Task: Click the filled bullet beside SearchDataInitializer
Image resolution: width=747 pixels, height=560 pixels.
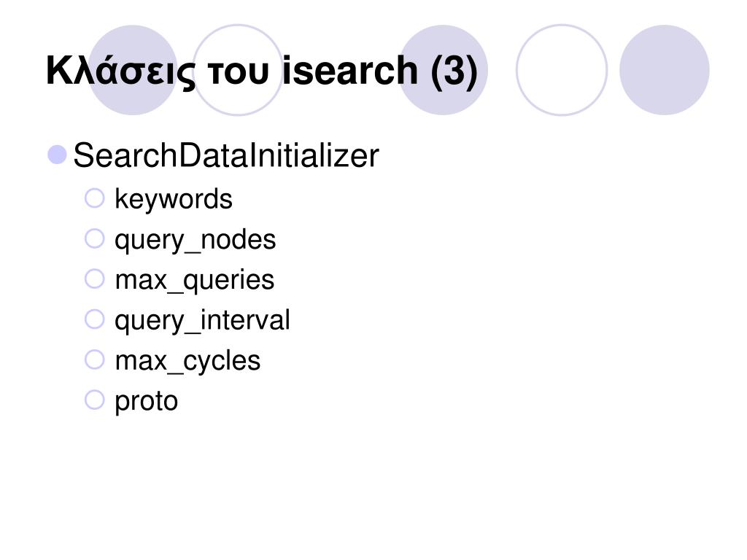Action: point(57,155)
